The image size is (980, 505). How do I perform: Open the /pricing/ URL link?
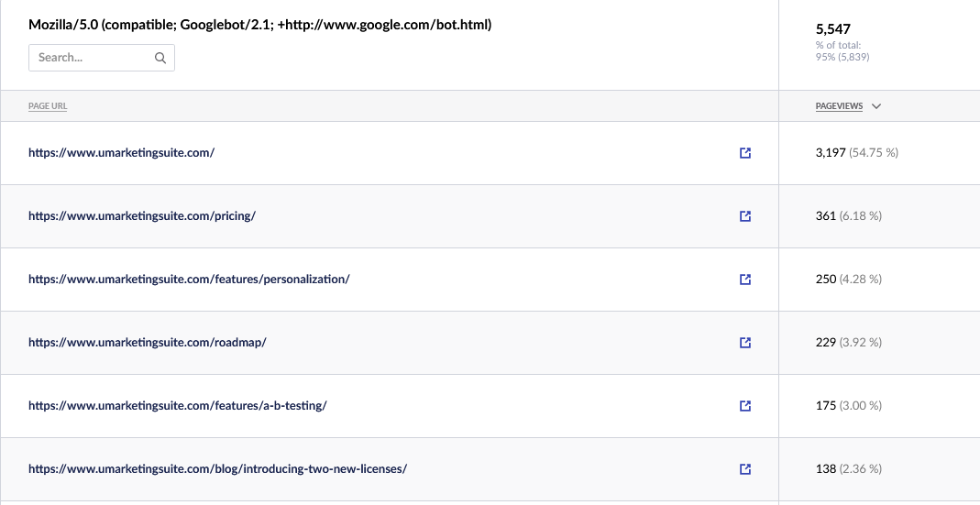142,215
